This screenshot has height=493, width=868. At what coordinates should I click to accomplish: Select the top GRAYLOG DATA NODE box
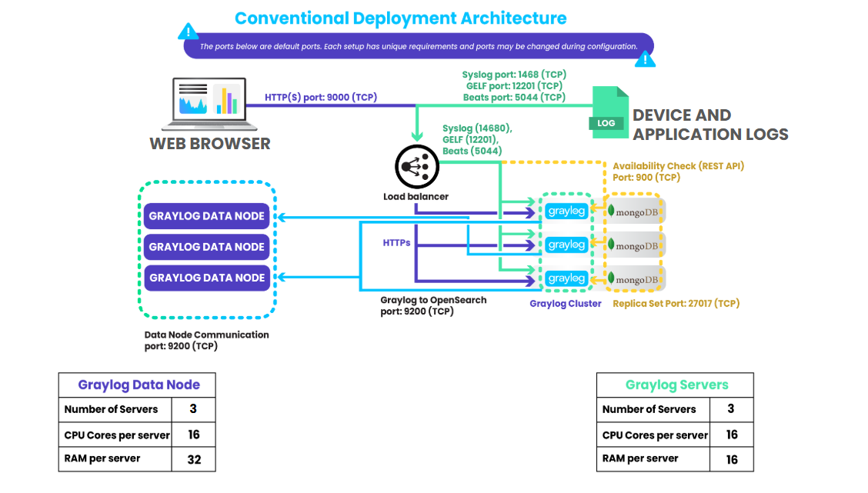pos(206,216)
